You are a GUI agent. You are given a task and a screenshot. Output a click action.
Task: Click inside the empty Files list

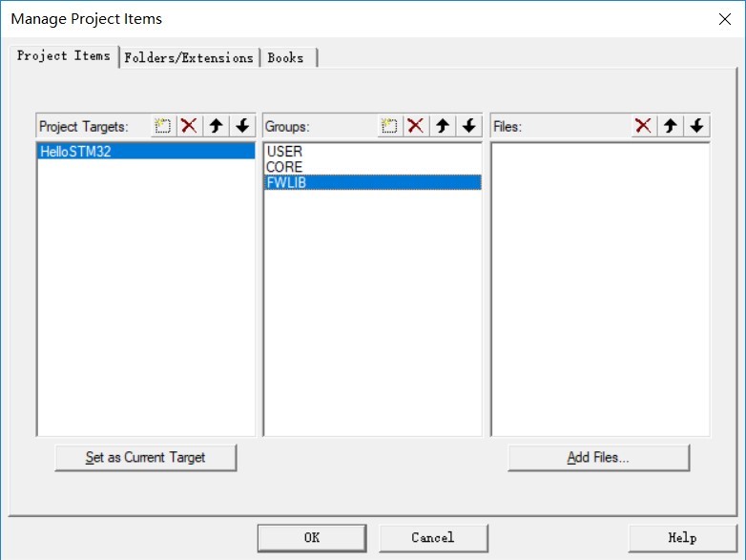600,289
